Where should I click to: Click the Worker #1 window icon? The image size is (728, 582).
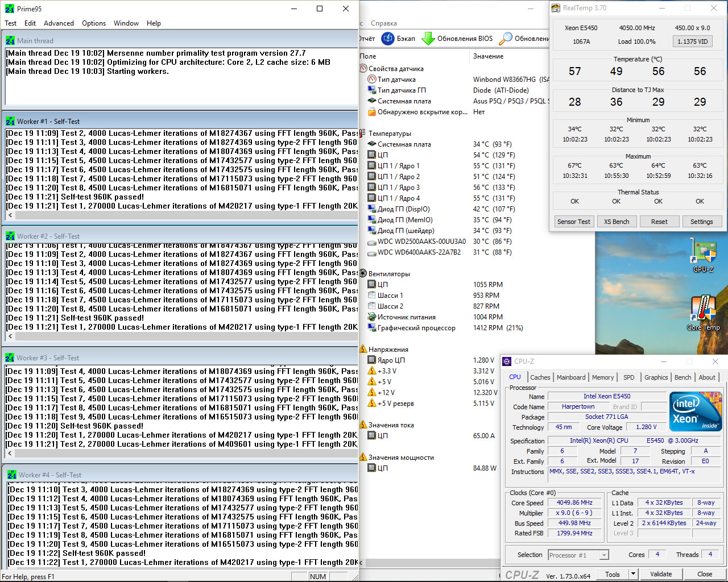(x=10, y=122)
